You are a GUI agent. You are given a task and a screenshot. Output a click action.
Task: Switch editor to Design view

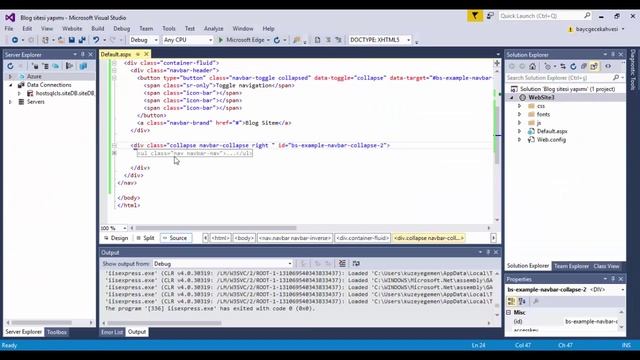(116, 238)
